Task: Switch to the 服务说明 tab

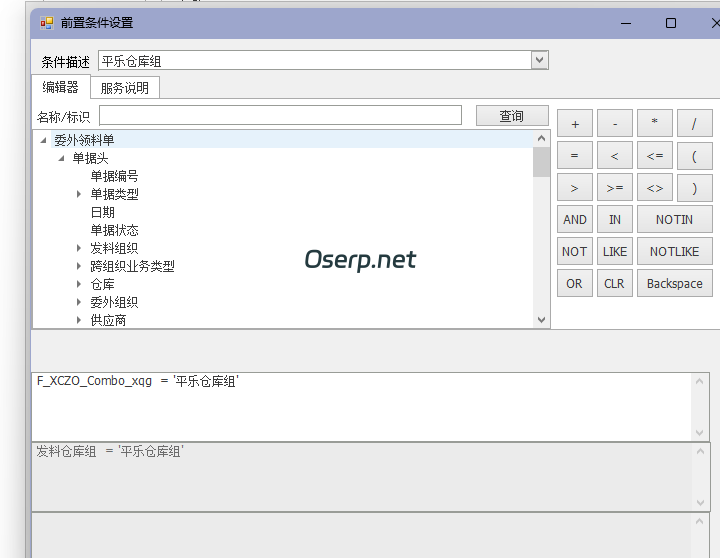Action: tap(124, 88)
